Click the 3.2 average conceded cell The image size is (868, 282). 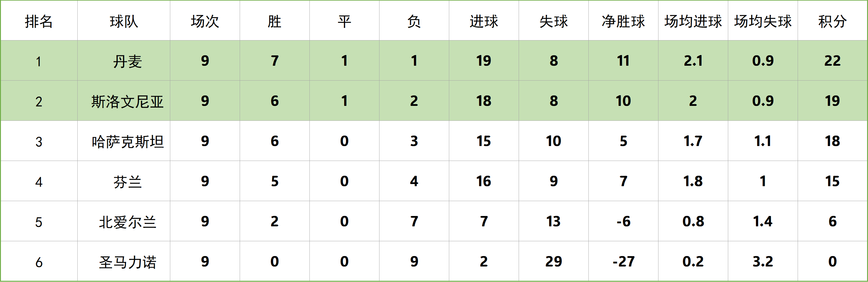[763, 261]
